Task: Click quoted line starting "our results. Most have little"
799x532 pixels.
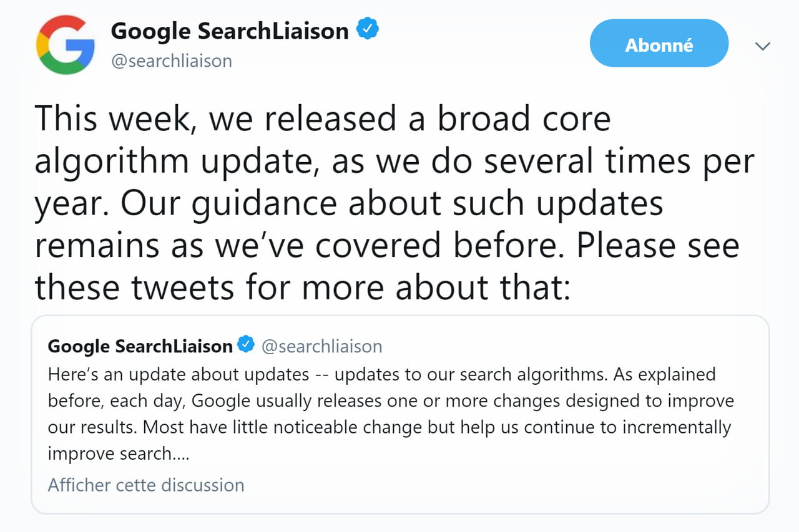Action: point(390,427)
